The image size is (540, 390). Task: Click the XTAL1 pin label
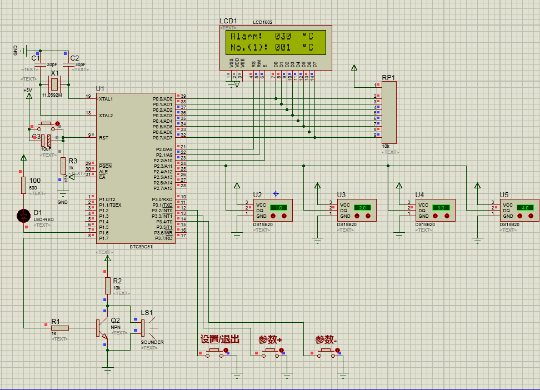click(x=105, y=99)
